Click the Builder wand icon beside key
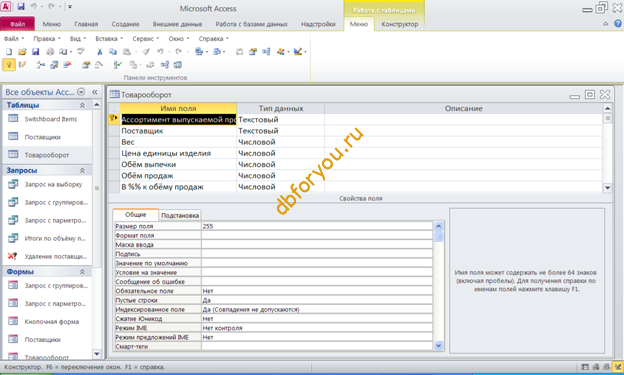The height and width of the screenshot is (375, 624). point(22,65)
